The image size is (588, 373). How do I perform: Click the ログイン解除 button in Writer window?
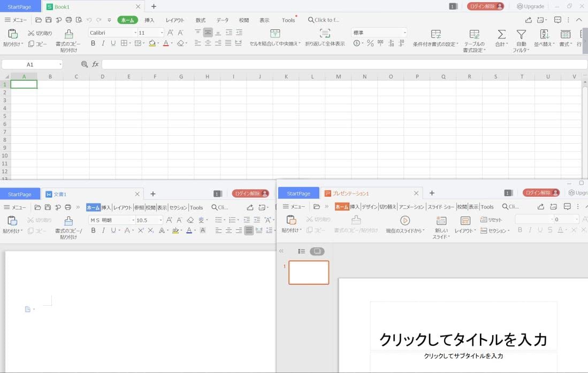click(x=250, y=193)
